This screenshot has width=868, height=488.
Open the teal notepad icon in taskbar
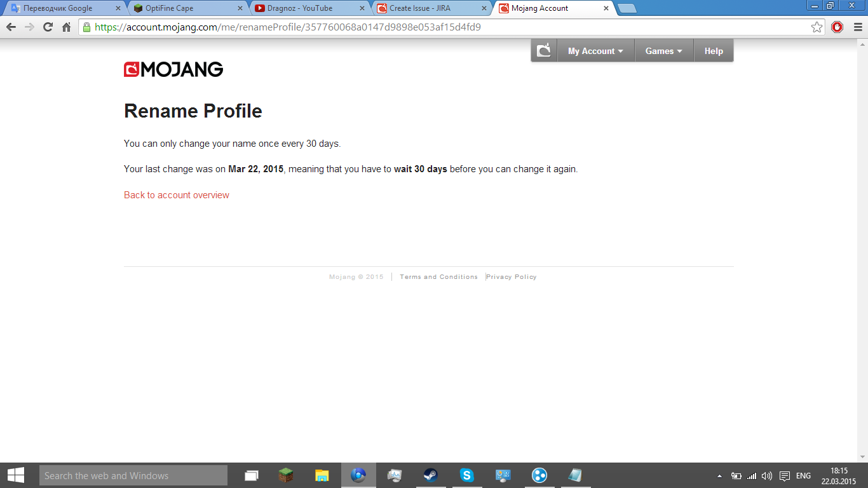coord(575,475)
